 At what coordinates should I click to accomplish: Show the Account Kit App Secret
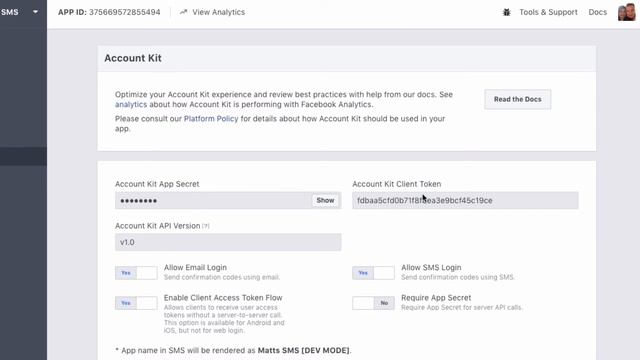325,200
